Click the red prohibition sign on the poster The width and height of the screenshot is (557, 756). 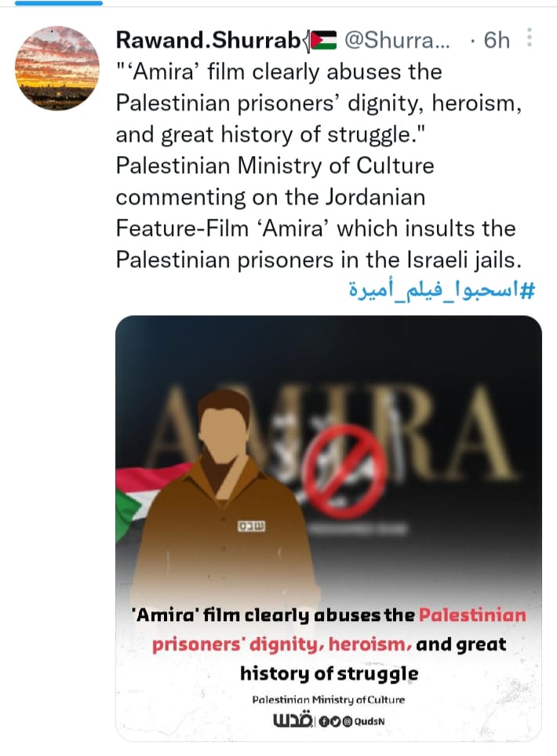click(x=346, y=471)
